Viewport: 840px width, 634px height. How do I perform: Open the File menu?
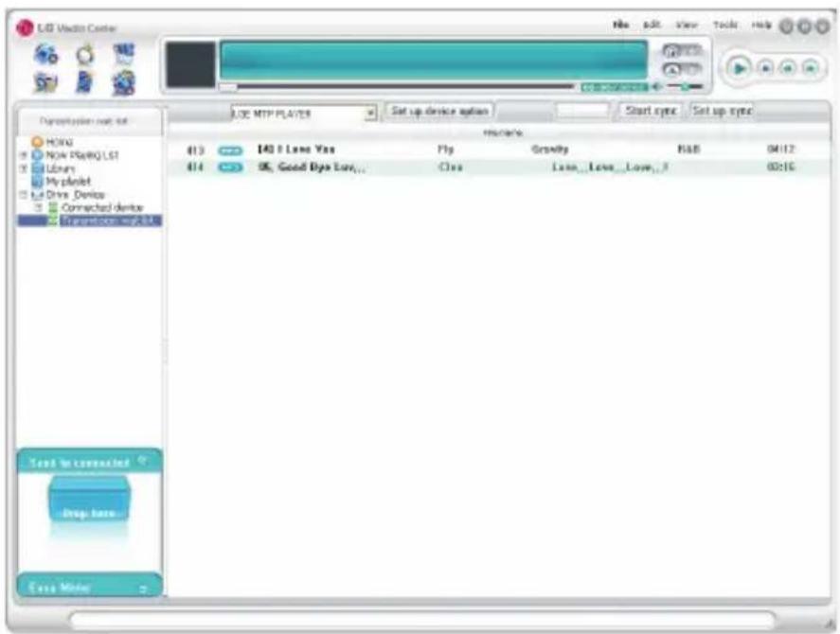coord(620,25)
